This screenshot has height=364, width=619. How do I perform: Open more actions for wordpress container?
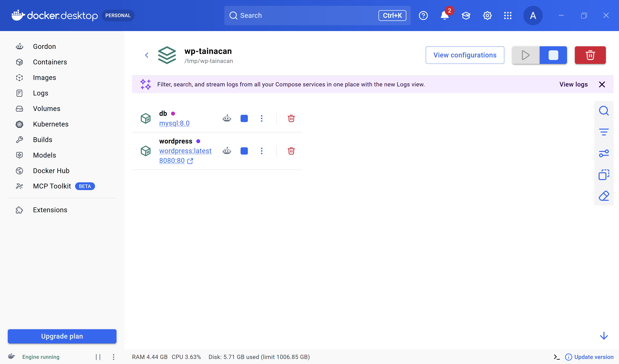[262, 151]
